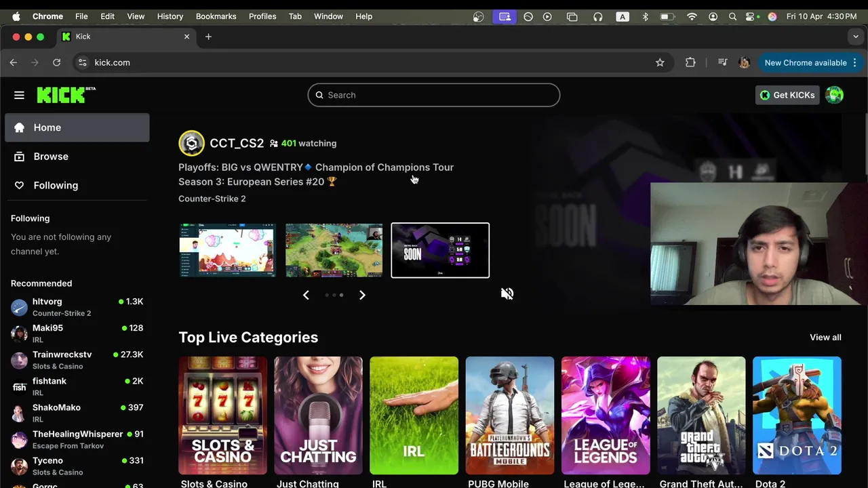This screenshot has width=868, height=488.
Task: Select the highlighted SOON stream thumbnail
Action: click(x=440, y=250)
